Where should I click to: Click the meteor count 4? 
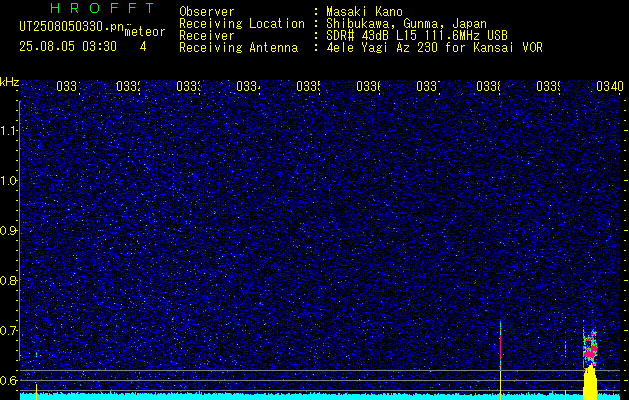pos(143,47)
